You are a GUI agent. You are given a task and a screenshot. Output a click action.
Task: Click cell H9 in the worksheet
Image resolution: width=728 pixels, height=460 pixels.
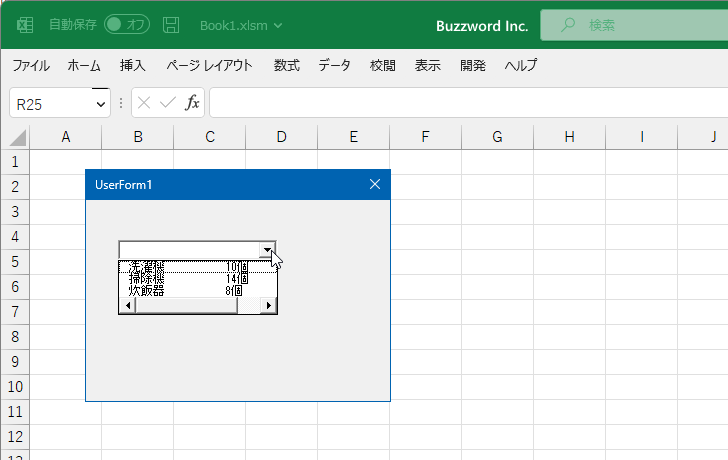click(569, 362)
